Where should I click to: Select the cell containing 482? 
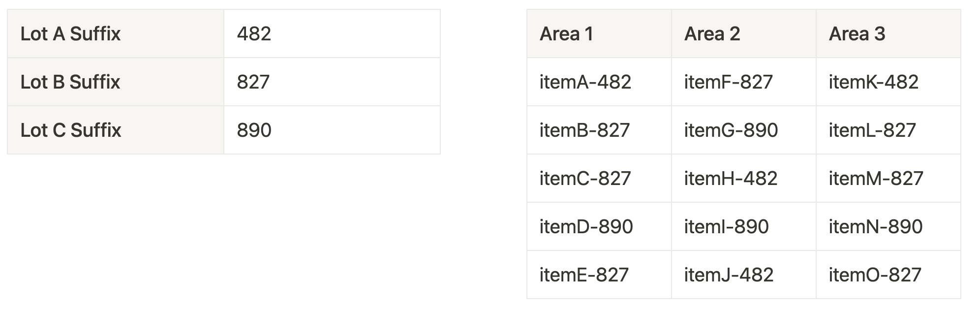[332, 33]
